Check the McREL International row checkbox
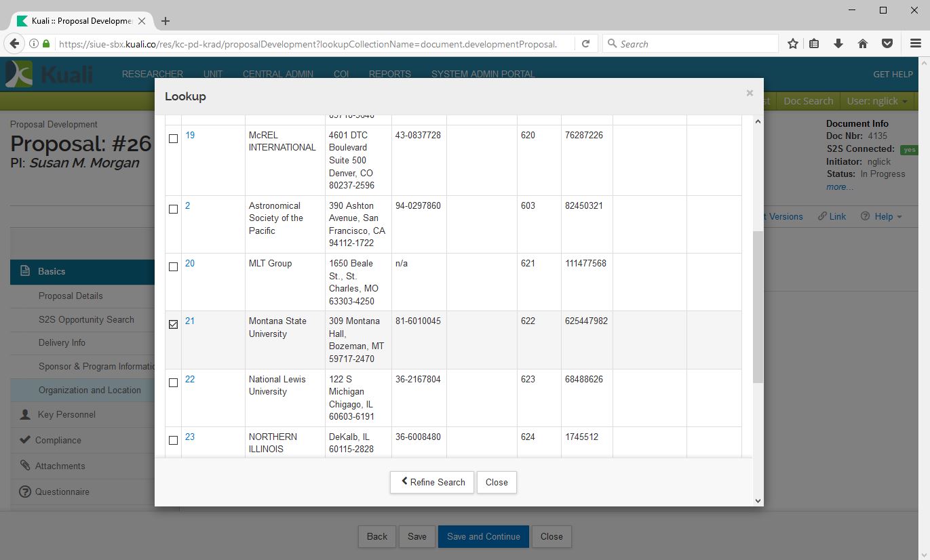This screenshot has height=560, width=930. click(173, 138)
